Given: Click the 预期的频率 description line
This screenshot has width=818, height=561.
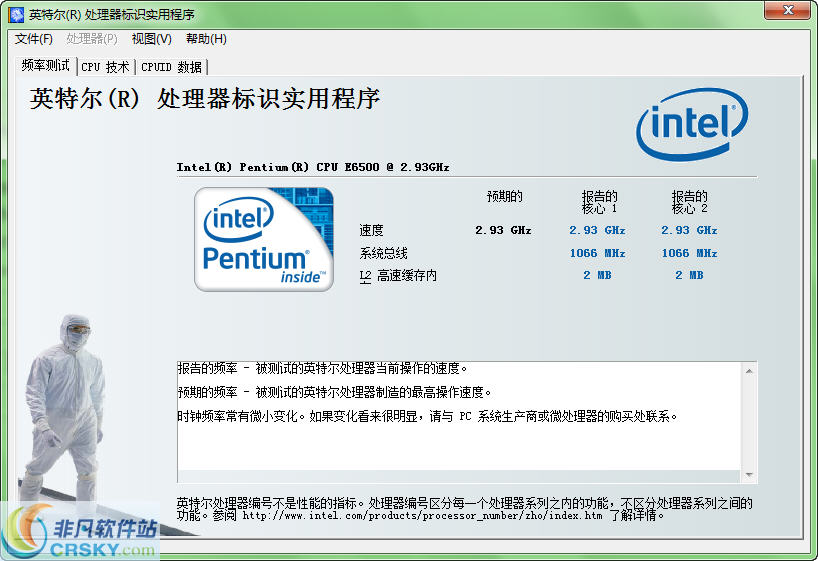Looking at the screenshot, I should (x=334, y=392).
